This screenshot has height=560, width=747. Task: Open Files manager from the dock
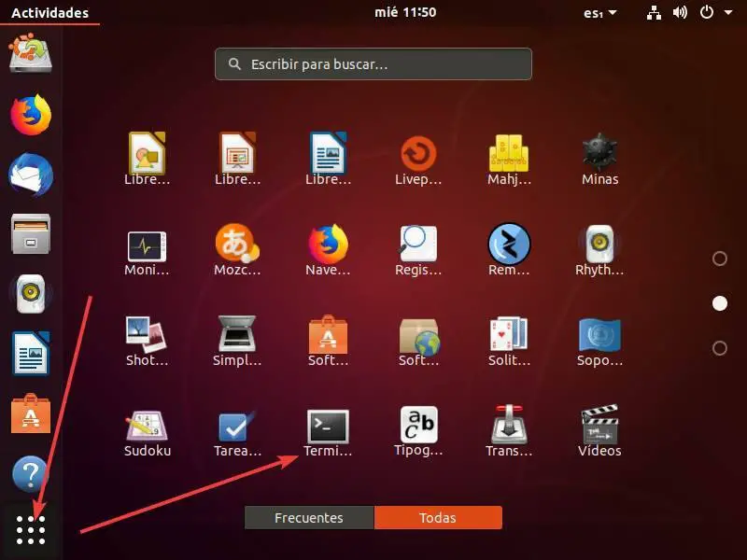pos(31,234)
